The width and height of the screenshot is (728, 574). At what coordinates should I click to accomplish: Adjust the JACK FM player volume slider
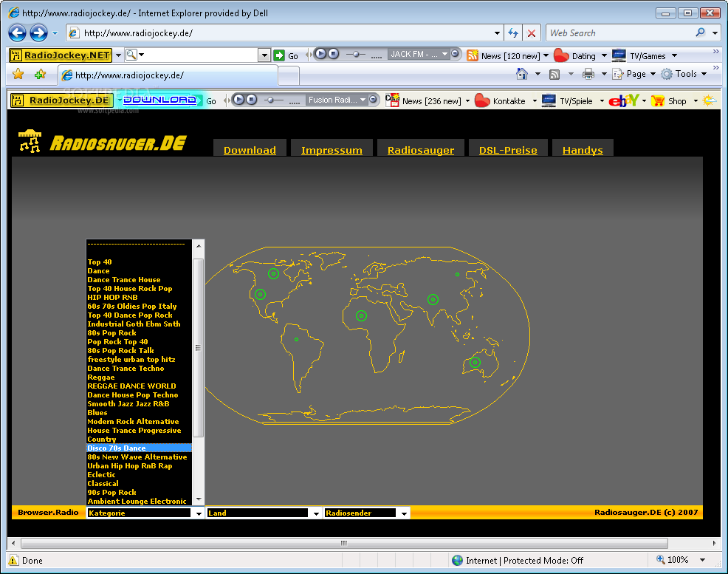[356, 55]
